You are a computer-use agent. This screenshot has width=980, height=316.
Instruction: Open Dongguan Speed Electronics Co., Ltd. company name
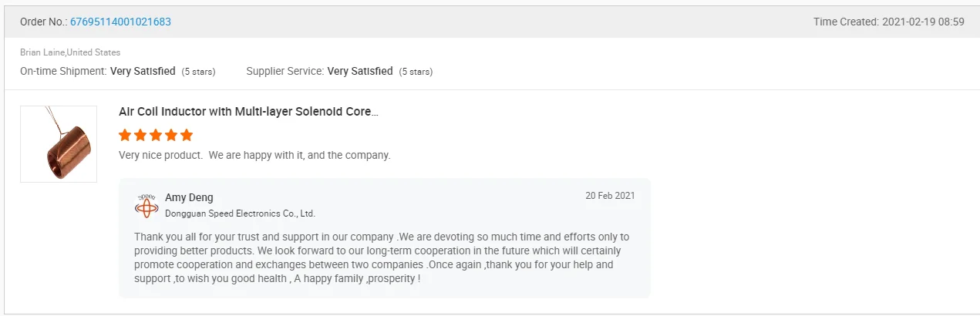[240, 213]
